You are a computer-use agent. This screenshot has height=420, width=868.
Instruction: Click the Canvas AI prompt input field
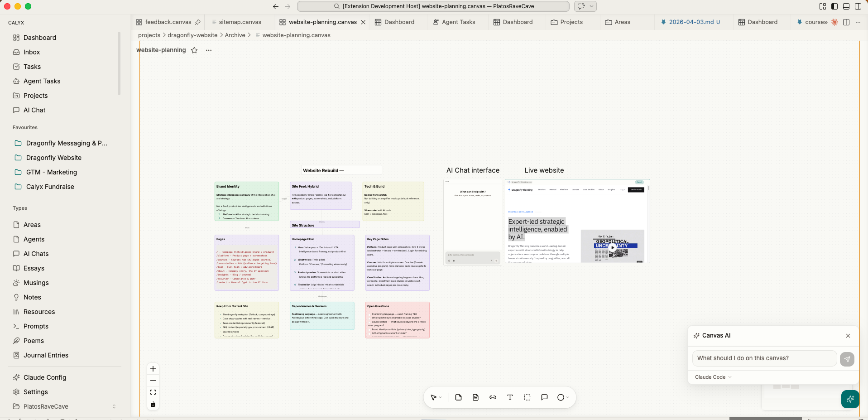tap(764, 358)
